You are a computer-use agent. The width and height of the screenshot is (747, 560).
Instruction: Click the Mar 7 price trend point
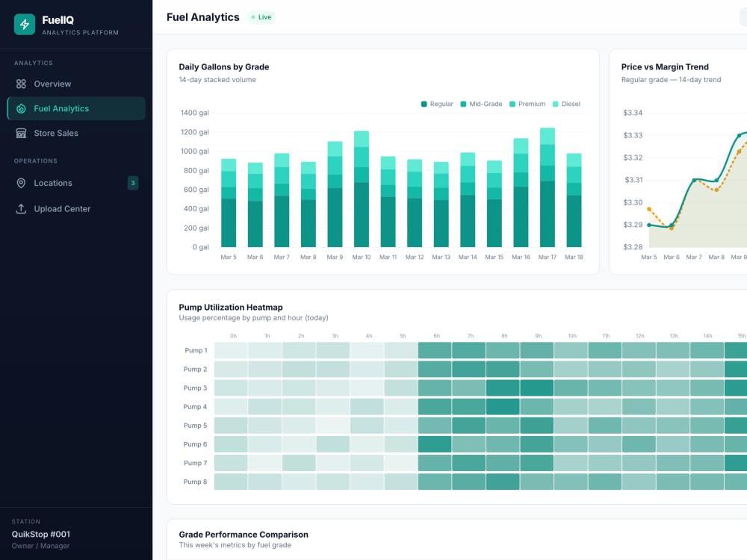pyautogui.click(x=694, y=180)
